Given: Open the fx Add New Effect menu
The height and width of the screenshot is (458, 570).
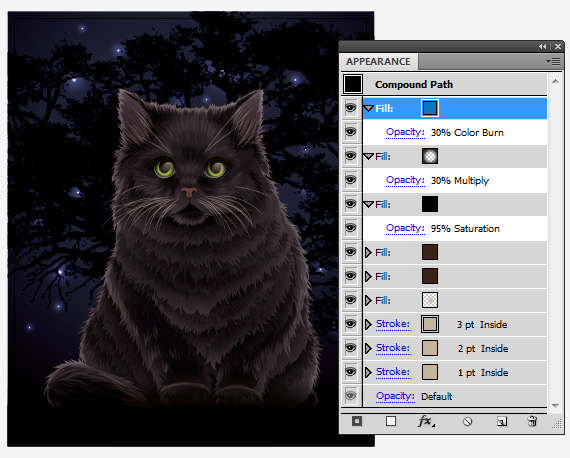Looking at the screenshot, I should [x=426, y=421].
